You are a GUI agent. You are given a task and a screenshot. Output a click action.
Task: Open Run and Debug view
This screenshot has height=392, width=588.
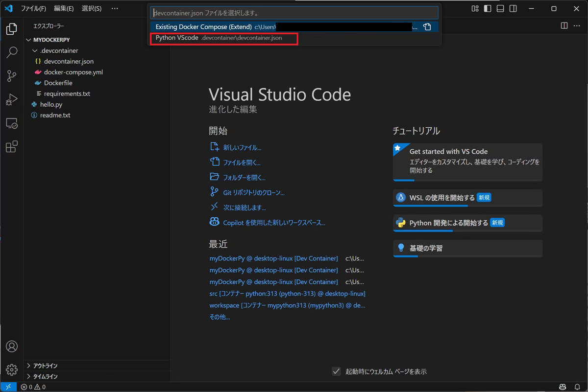[x=12, y=99]
